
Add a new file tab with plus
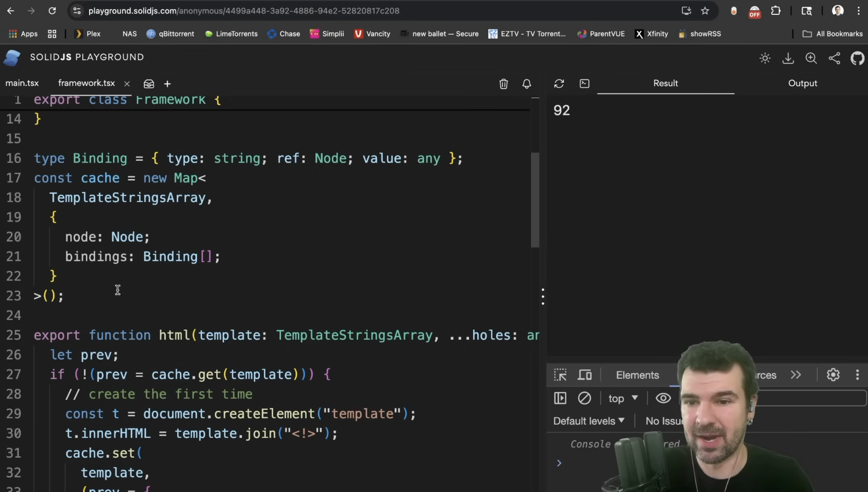tap(167, 84)
